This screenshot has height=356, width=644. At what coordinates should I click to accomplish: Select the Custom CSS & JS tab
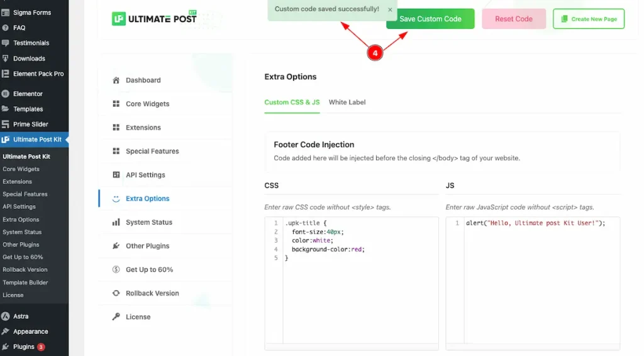click(292, 103)
